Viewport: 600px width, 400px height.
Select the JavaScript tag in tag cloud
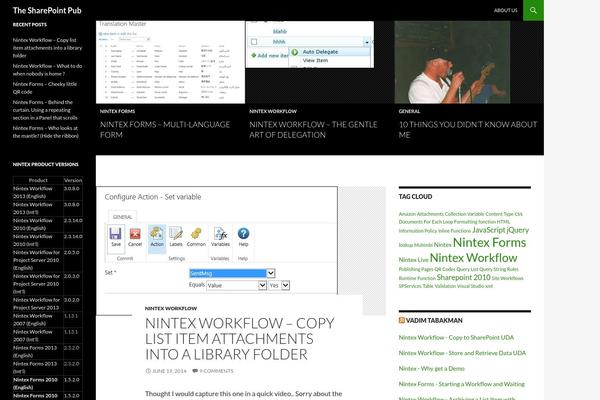coord(489,230)
